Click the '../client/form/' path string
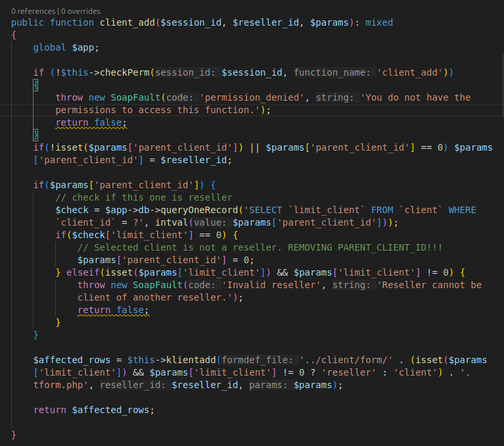Screen dimensions: 504x446 click(x=346, y=360)
